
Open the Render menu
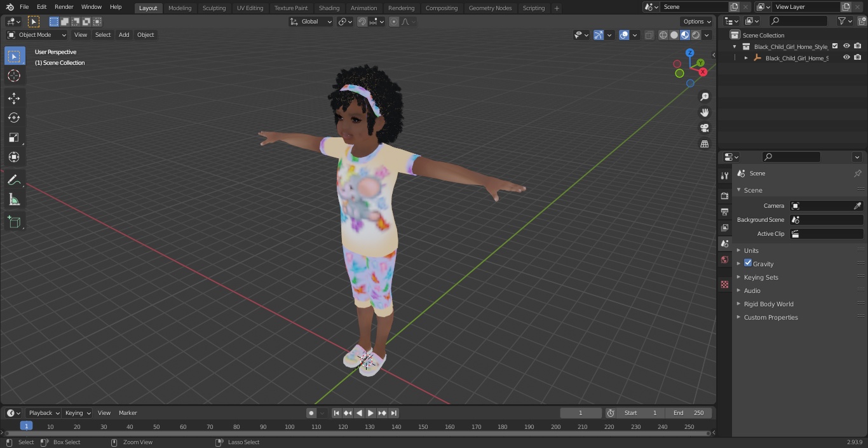[64, 7]
